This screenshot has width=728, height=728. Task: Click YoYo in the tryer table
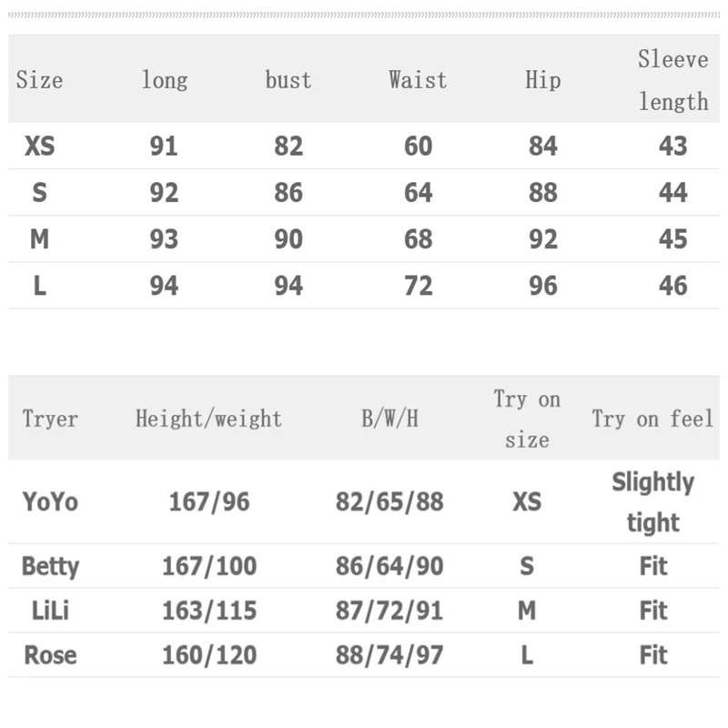click(x=50, y=502)
